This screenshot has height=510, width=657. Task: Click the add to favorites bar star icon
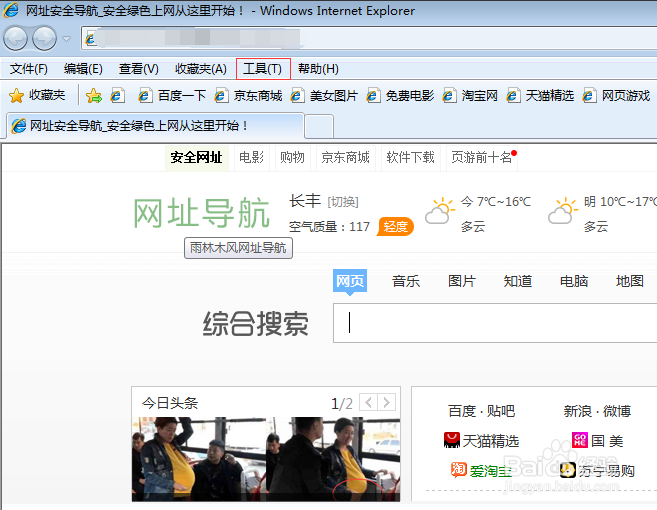[x=94, y=96]
